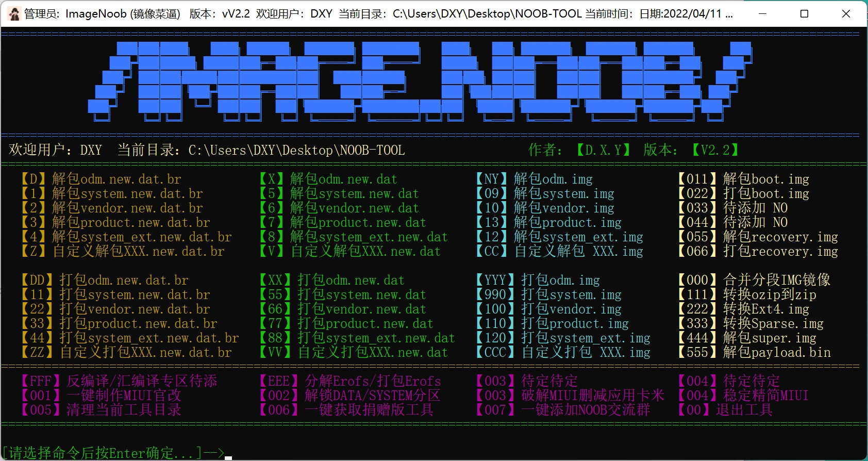Select the 【XX】 打包odm.new.dat entry

point(331,281)
